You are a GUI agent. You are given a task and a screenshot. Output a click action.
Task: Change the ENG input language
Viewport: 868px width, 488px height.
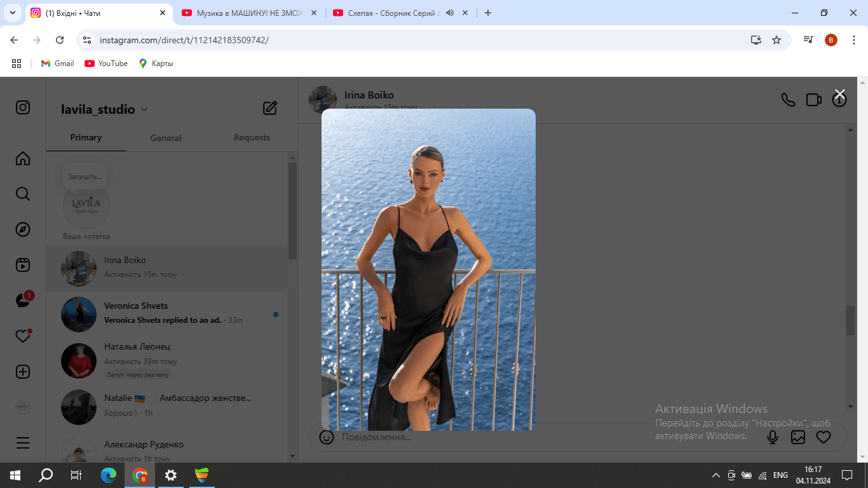(780, 475)
